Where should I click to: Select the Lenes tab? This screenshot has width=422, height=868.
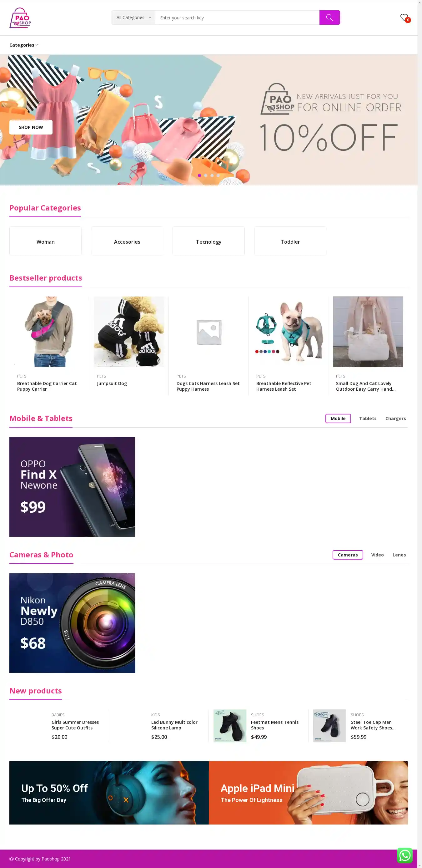(399, 555)
